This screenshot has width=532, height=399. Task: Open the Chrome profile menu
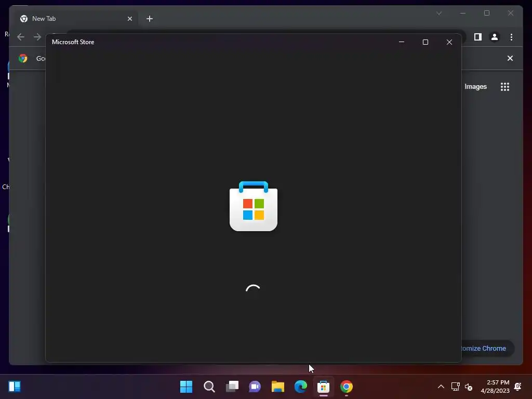[x=495, y=37]
